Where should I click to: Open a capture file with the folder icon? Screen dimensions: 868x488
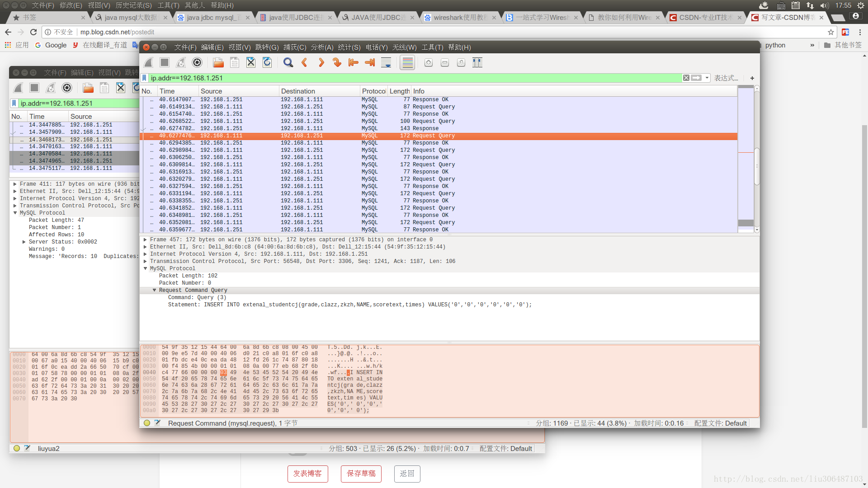218,63
